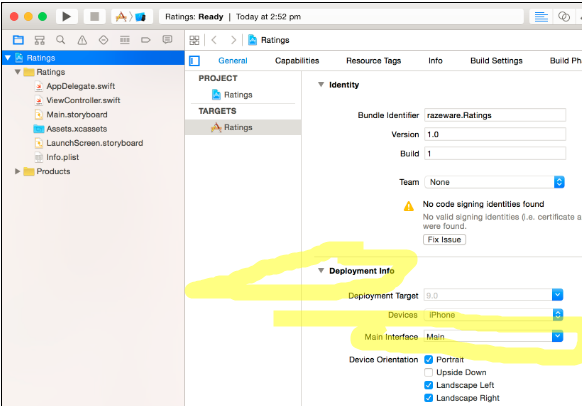
Task: Toggle the Portrait orientation checkbox
Action: [x=428, y=360]
